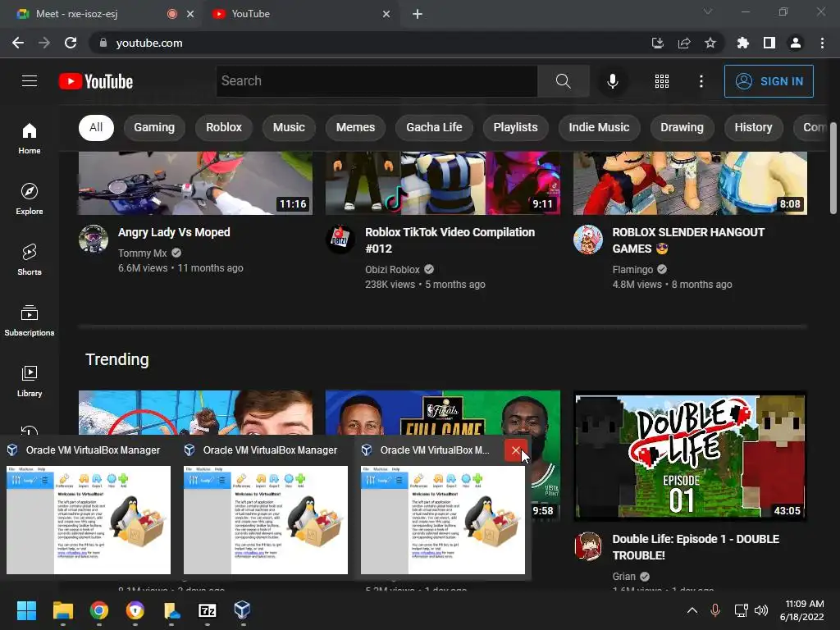The image size is (840, 630).
Task: Click the search magnifier button
Action: tap(563, 81)
